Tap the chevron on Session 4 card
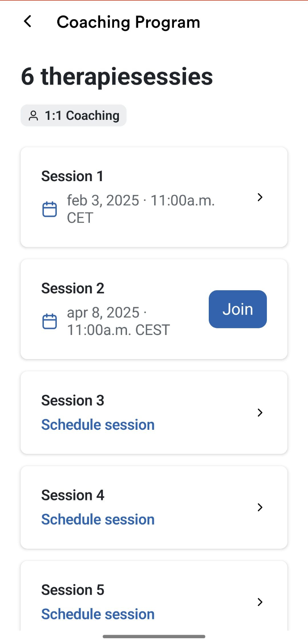308x644 pixels. point(260,507)
